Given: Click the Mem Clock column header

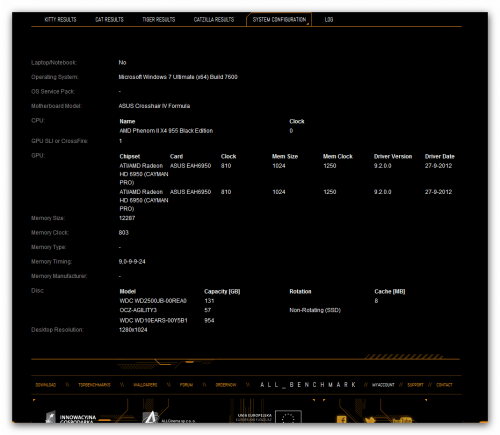Looking at the screenshot, I should (x=338, y=156).
